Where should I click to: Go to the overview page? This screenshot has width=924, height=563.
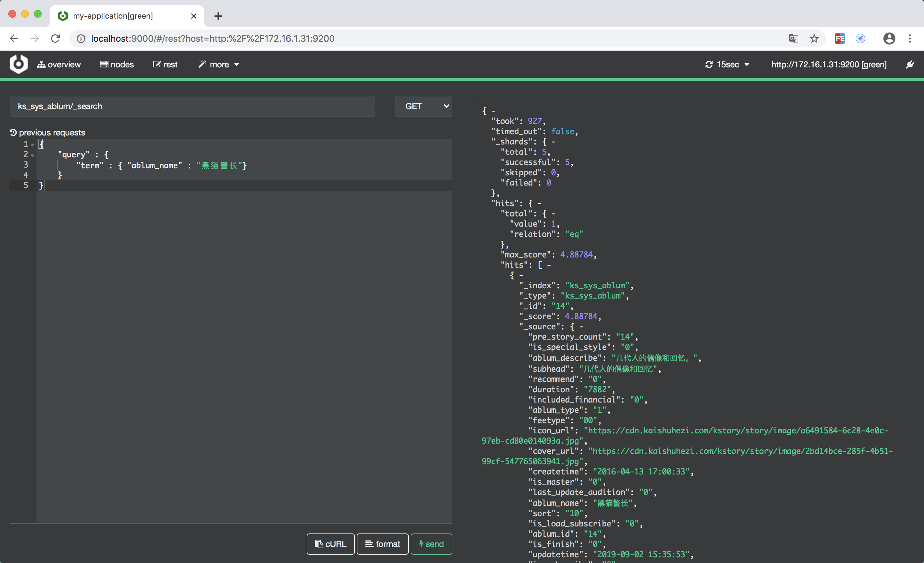(x=59, y=65)
